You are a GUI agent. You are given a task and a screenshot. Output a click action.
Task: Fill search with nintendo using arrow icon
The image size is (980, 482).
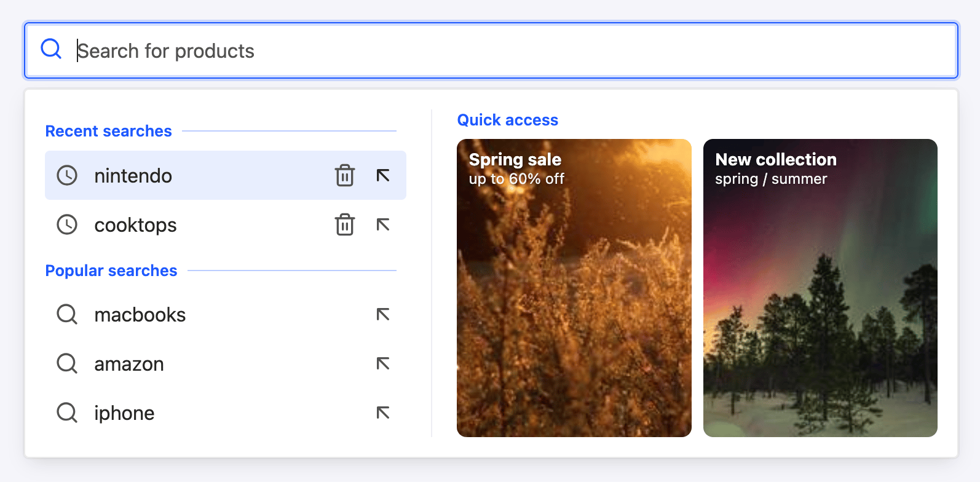(383, 175)
